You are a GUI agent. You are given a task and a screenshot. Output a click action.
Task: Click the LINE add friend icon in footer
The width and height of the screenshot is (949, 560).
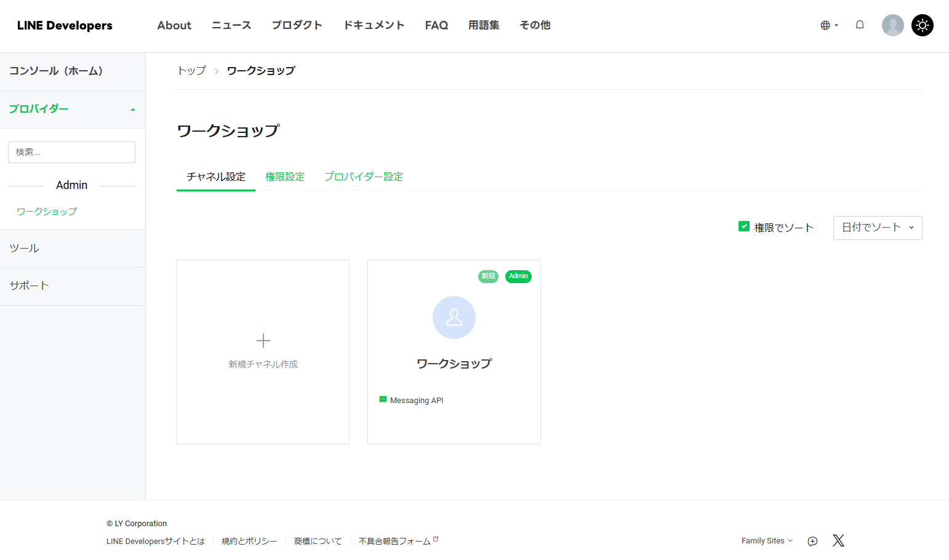coord(812,541)
